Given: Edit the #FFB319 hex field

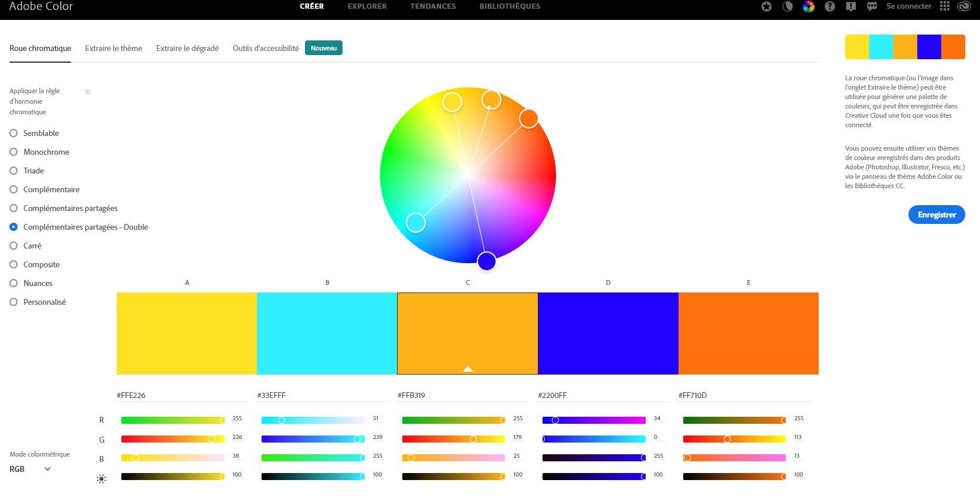Looking at the screenshot, I should 463,395.
